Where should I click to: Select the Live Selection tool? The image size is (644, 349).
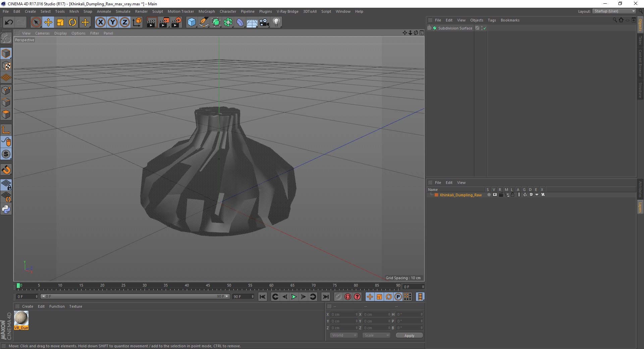pos(36,22)
